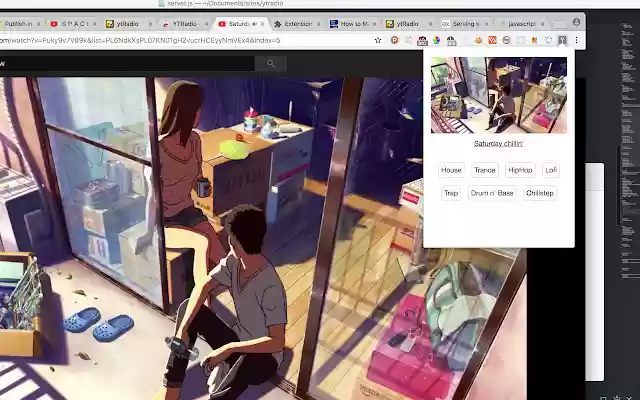Viewport: 640px width, 400px height.
Task: Select the House genre button
Action: pos(451,170)
